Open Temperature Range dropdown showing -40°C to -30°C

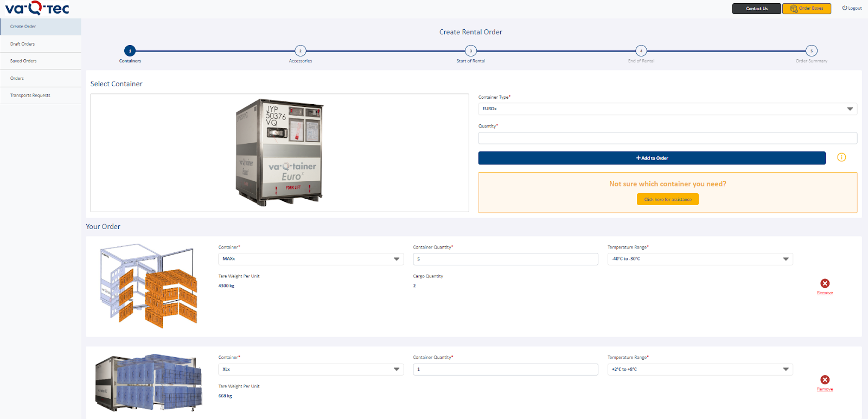(x=700, y=259)
